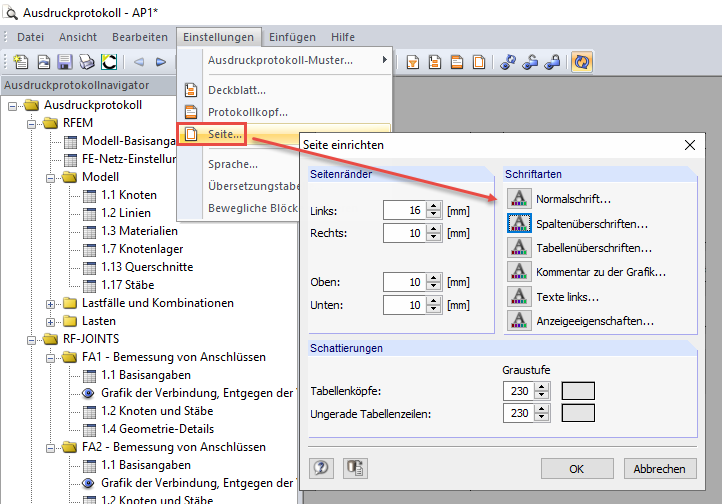
Task: Go to previous page with left arrow
Action: coord(139,62)
